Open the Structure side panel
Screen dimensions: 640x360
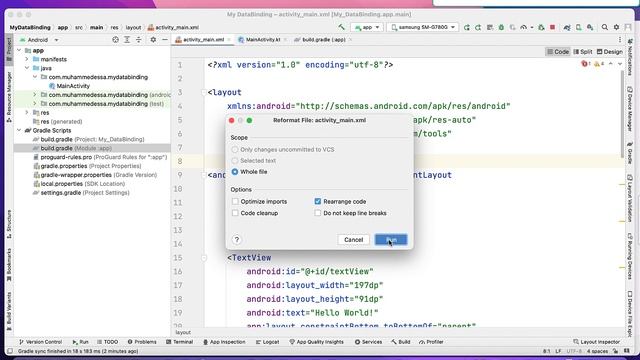9,224
